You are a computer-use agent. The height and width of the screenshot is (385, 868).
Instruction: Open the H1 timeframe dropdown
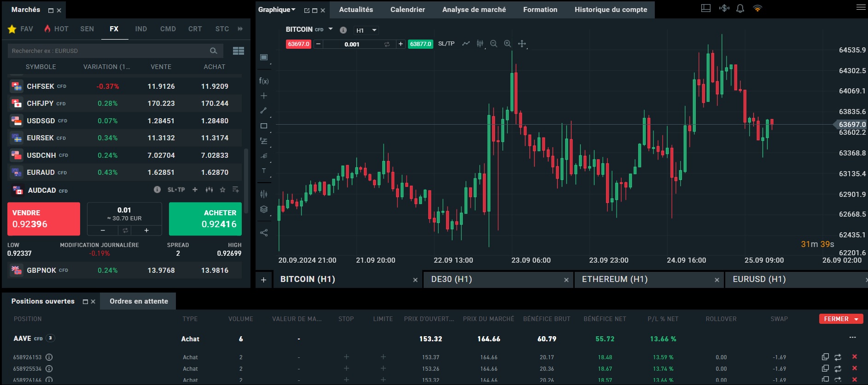click(367, 30)
